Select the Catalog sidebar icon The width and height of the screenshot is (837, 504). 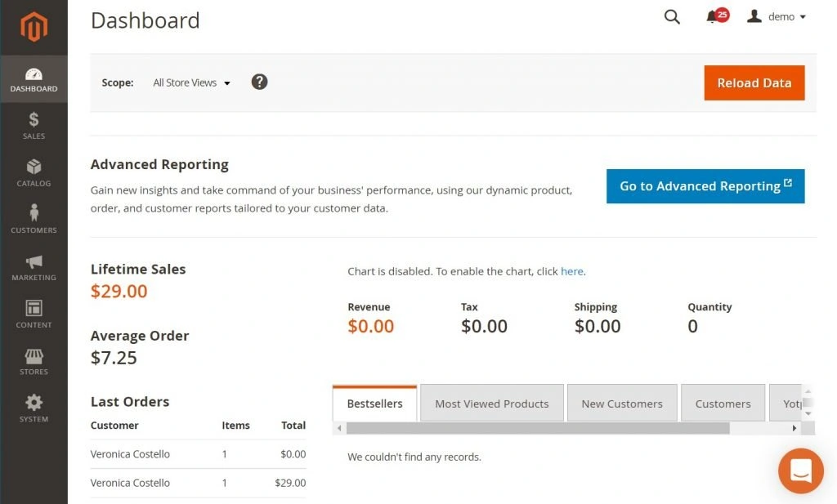point(34,172)
